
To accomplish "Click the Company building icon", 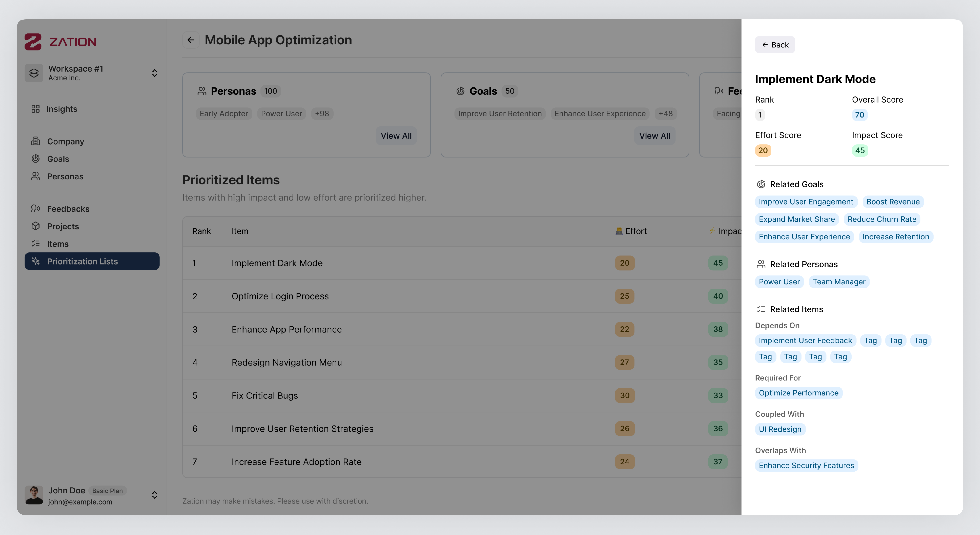I will click(x=35, y=141).
